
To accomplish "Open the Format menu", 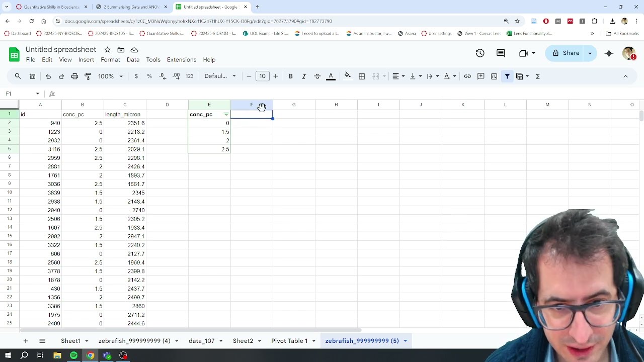I will click(x=110, y=59).
